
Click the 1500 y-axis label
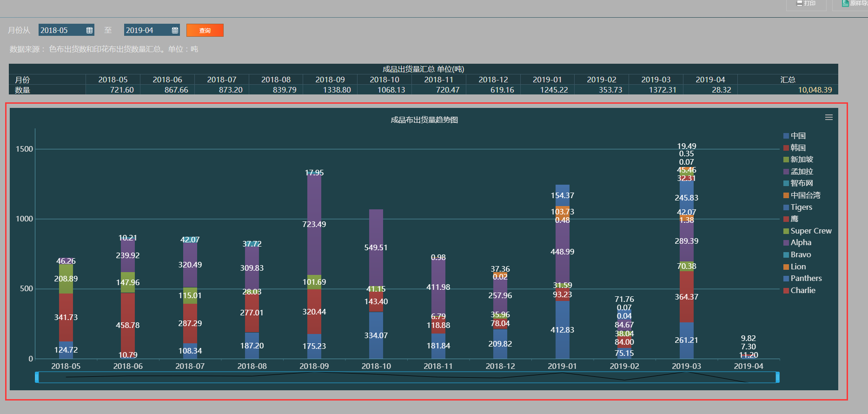click(24, 149)
